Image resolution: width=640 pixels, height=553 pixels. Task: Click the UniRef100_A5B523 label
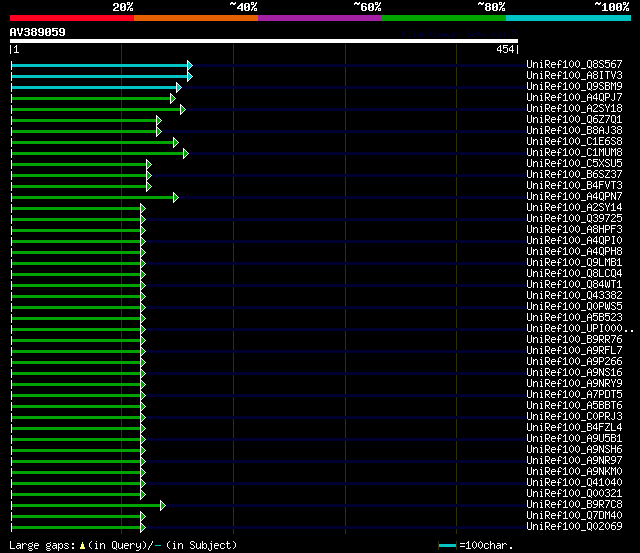574,318
